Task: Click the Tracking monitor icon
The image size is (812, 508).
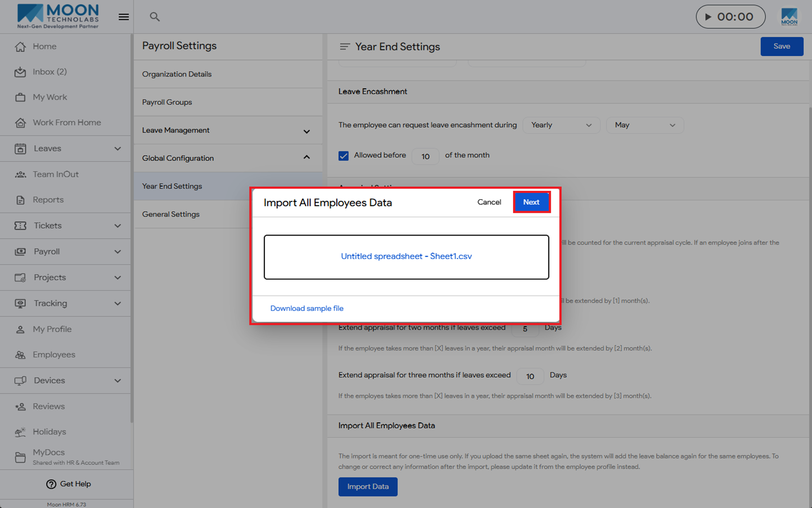Action: point(20,304)
